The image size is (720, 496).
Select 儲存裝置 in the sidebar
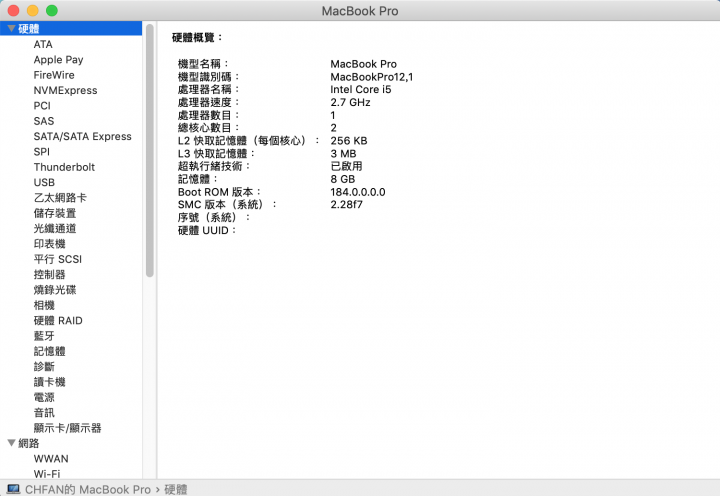click(x=55, y=213)
